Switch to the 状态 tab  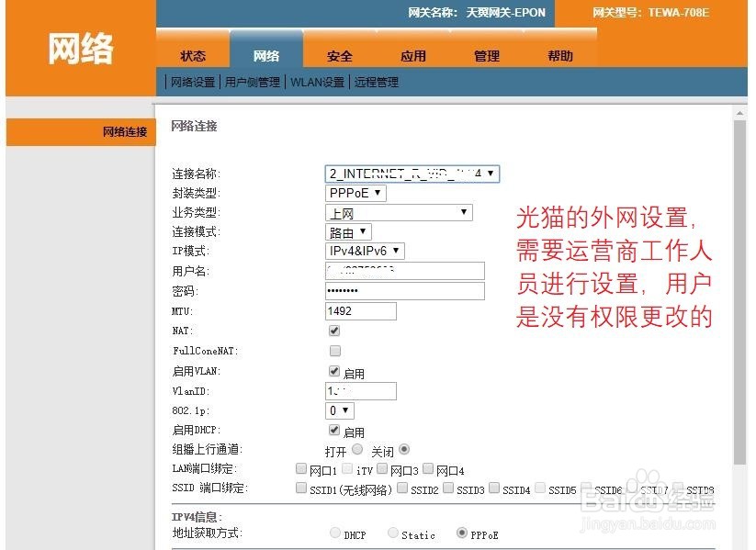click(x=193, y=55)
